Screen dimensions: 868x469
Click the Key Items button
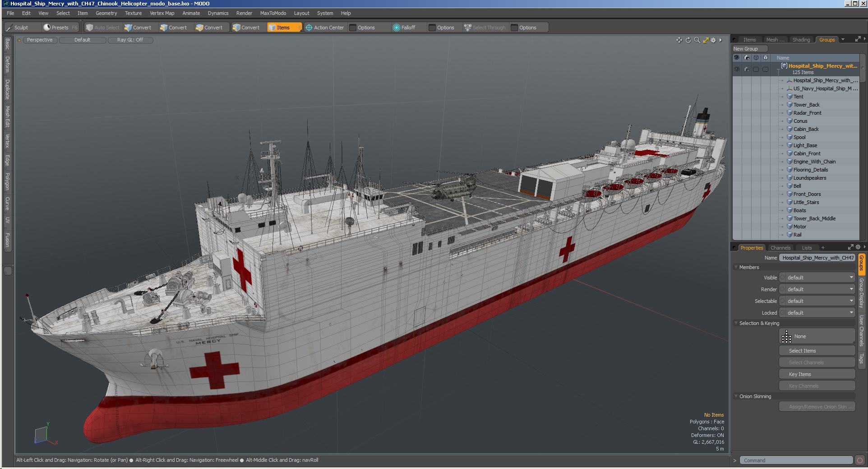click(x=817, y=374)
